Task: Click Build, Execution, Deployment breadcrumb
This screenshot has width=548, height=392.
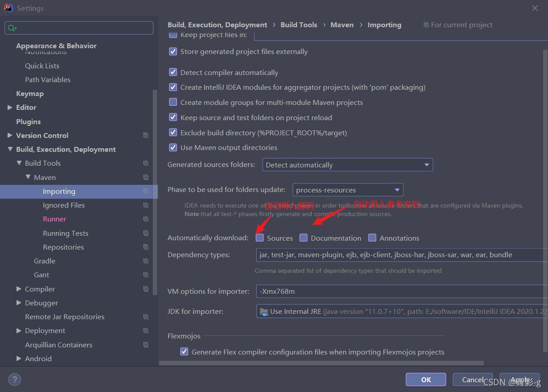Action: coord(218,25)
